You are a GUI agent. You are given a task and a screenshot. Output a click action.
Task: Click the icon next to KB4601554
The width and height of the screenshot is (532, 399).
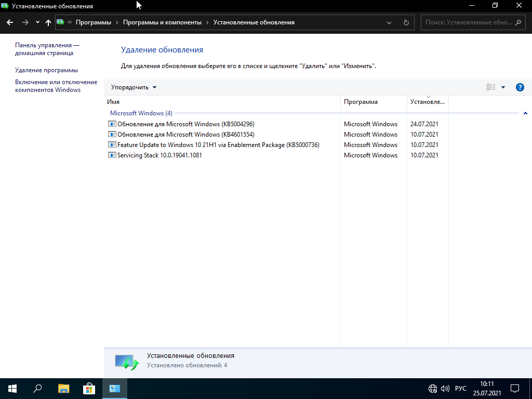tap(112, 135)
